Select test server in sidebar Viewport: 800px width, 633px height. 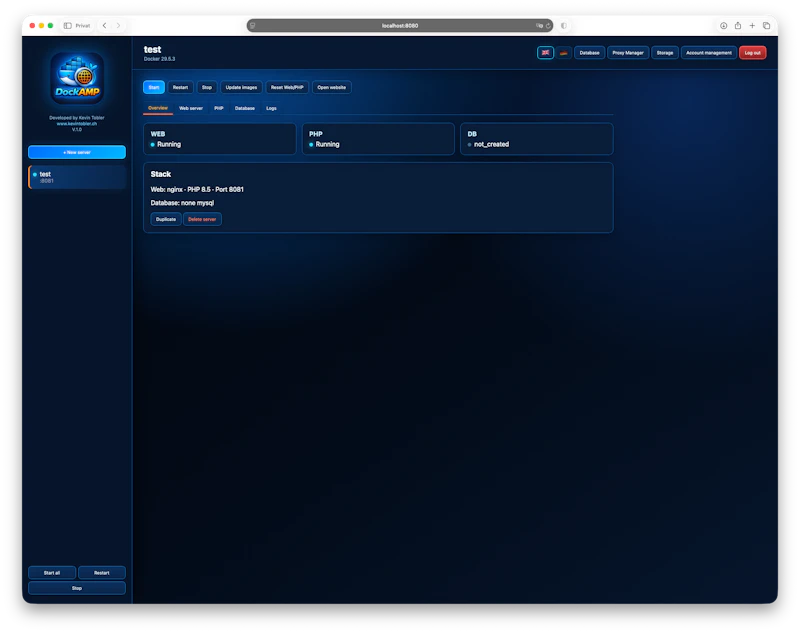point(77,177)
